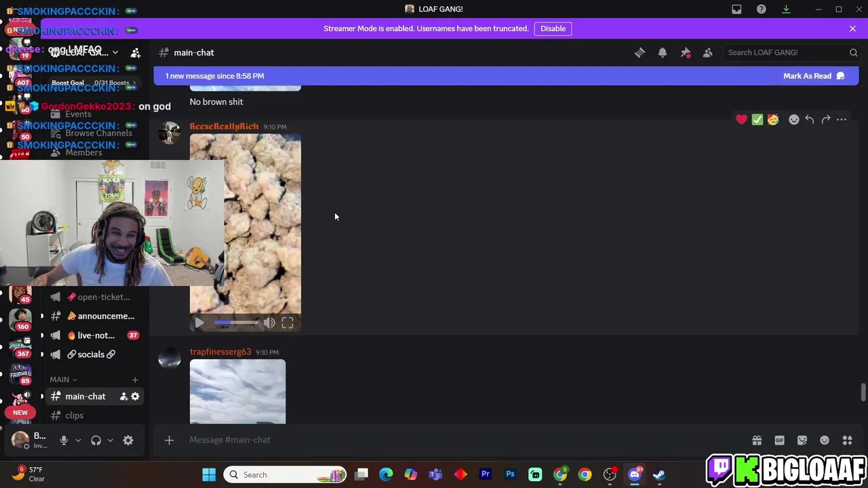Toggle the member list icon
The width and height of the screenshot is (868, 488).
pyautogui.click(x=707, y=53)
